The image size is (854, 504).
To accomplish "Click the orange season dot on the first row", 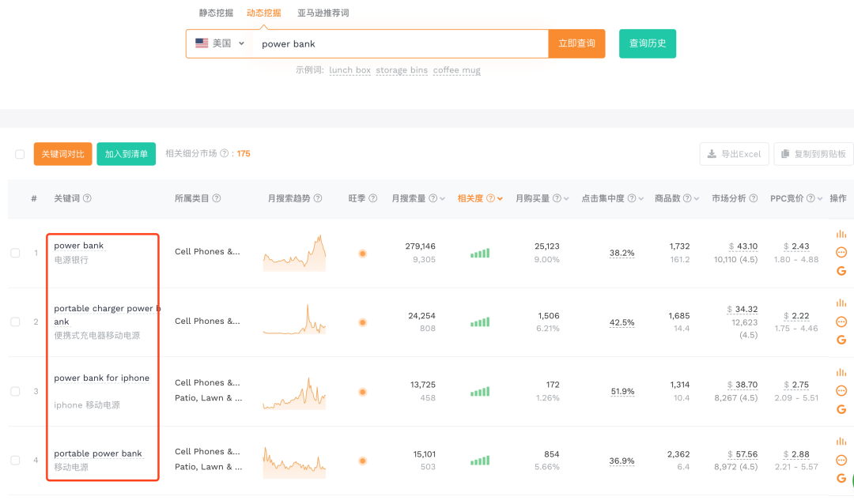I will [362, 253].
